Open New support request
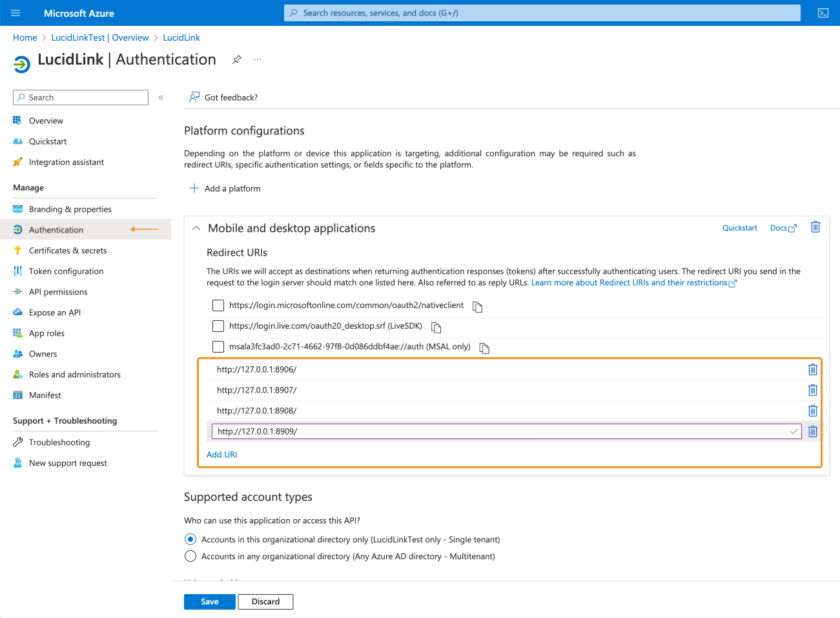The height and width of the screenshot is (618, 840). coord(68,463)
